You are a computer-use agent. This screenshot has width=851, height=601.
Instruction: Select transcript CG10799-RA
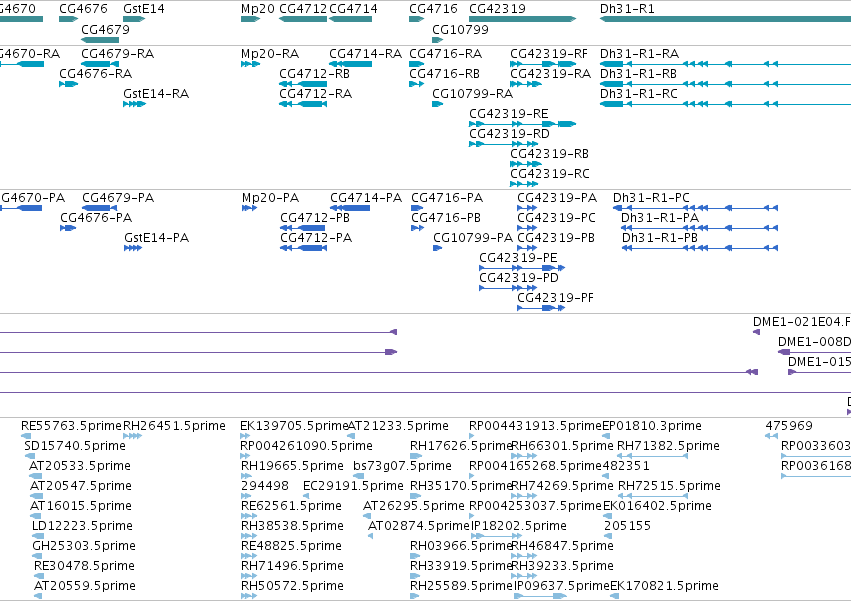[437, 104]
